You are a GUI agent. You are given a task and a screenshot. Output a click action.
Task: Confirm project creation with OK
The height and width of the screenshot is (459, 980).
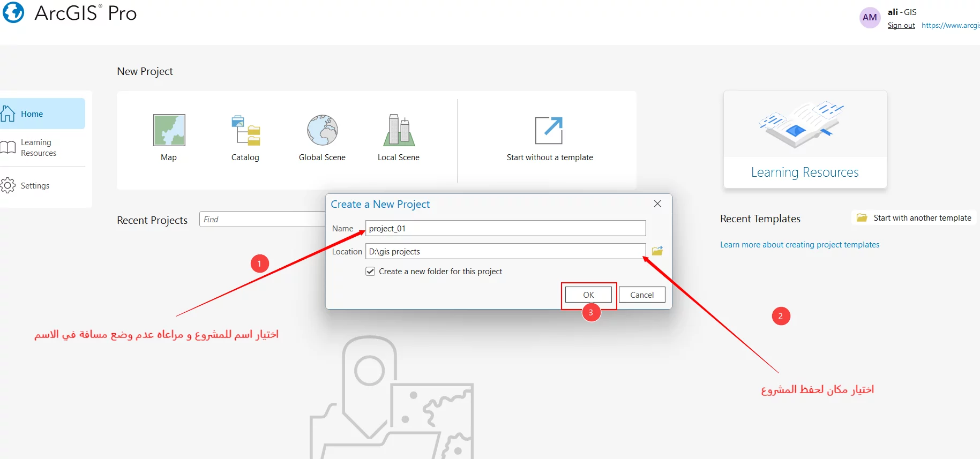point(588,295)
